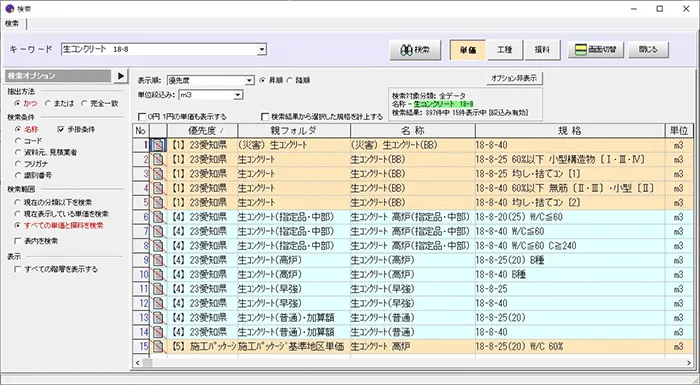Click the document icon in row 13
Screen dimensions: 700x385
tap(158, 318)
